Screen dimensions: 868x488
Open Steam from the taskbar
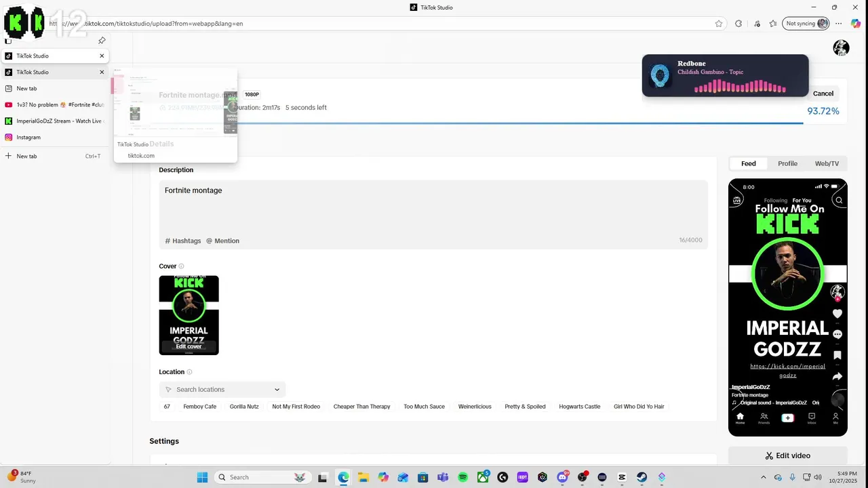(x=642, y=477)
